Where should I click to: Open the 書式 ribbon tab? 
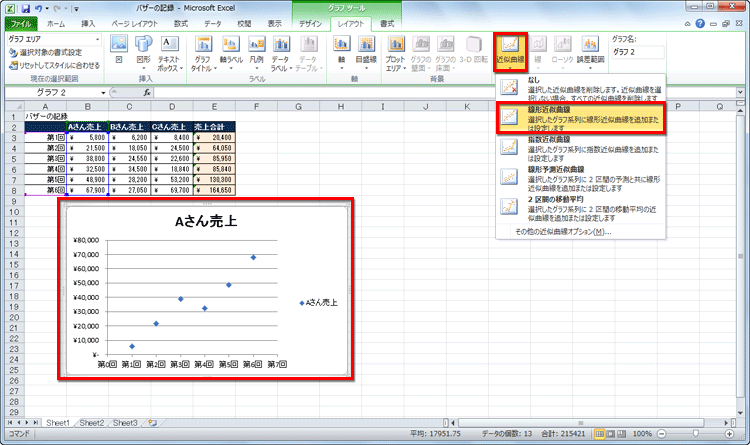coord(387,22)
